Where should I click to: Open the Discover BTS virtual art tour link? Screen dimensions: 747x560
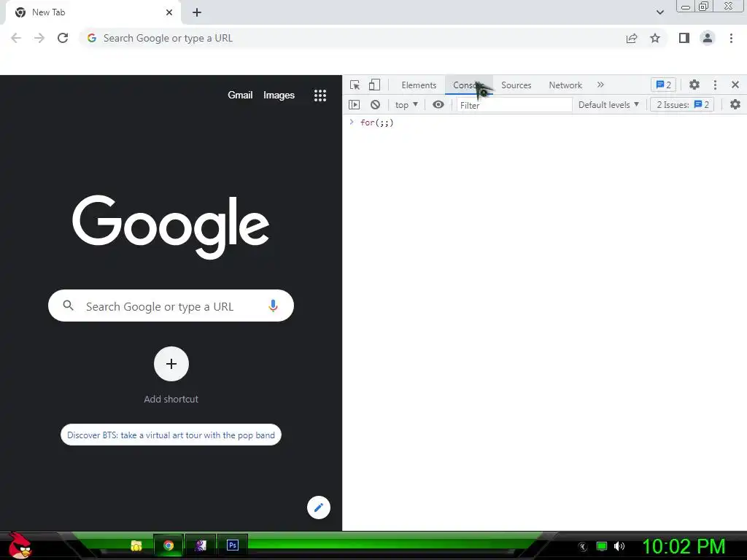click(171, 435)
